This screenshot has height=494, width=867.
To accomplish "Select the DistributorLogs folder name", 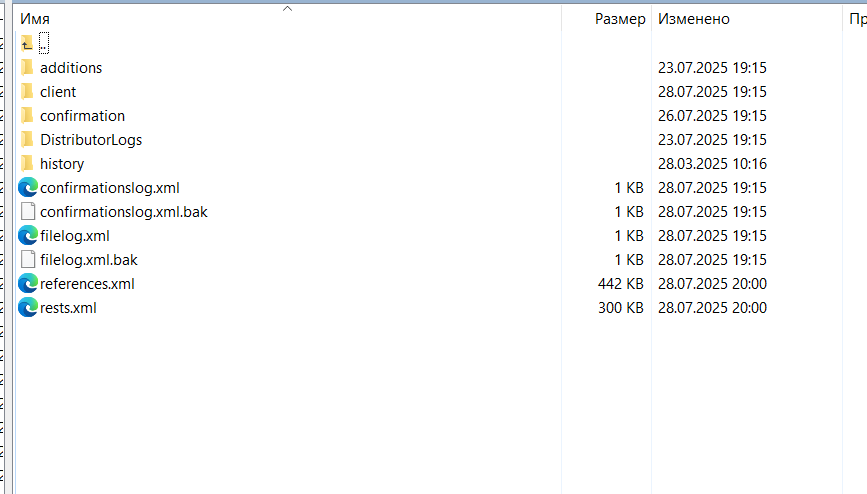I will coord(91,140).
